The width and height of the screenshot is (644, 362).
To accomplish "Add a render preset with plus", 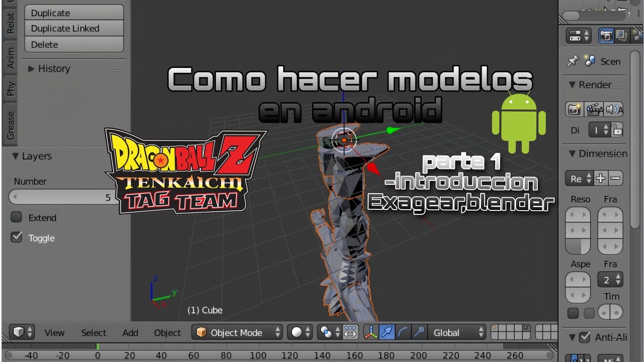I will tap(601, 178).
